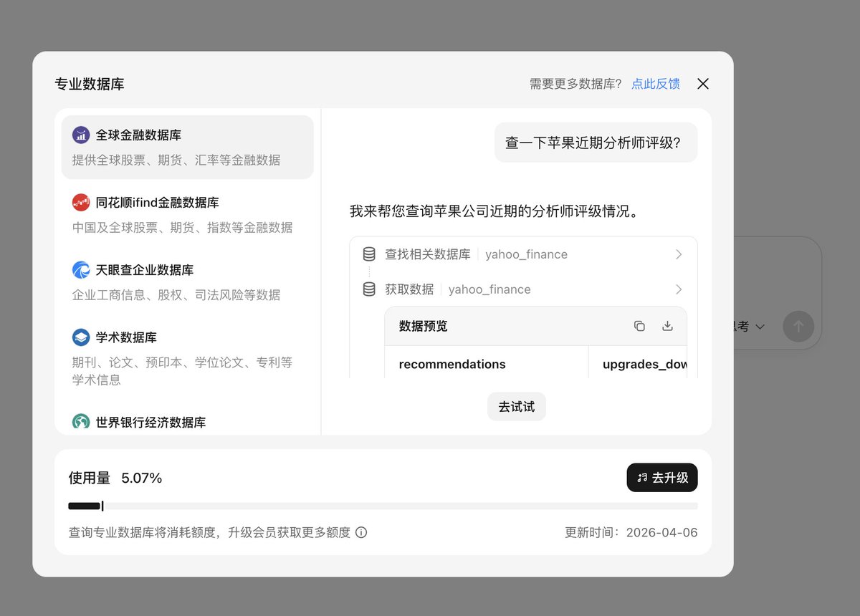The width and height of the screenshot is (860, 616).
Task: Click the 同花顺ifind red logo icon
Action: pyautogui.click(x=81, y=203)
